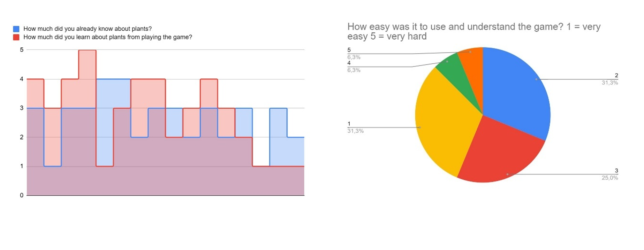Viewport: 644px width, 250px height.
Task: Click the y-axis label 3 on step chart
Action: (22, 108)
